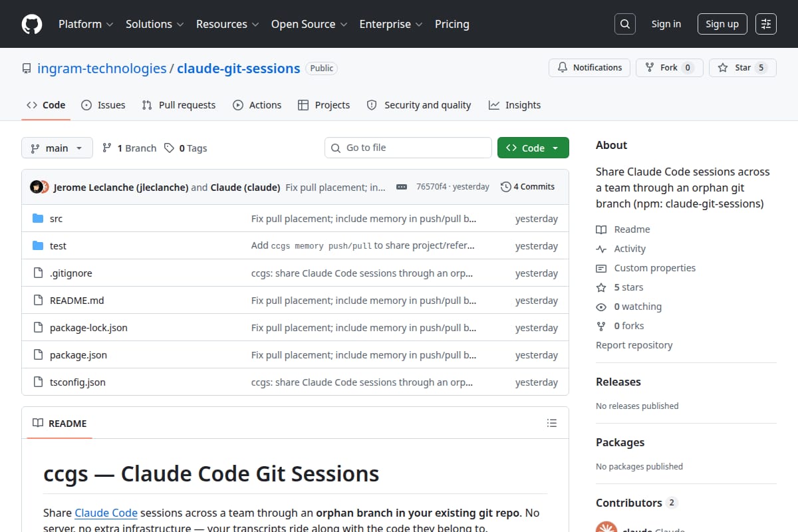Expand the Solutions menu
The height and width of the screenshot is (532, 798).
154,24
